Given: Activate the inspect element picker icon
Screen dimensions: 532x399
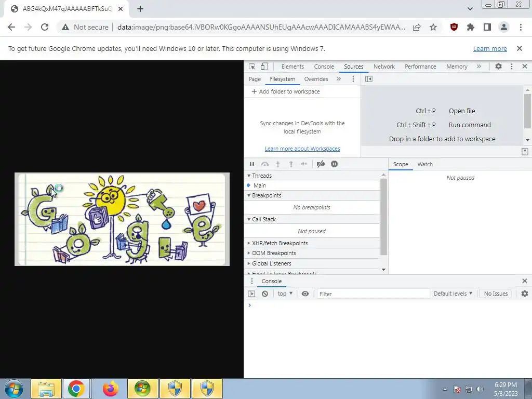Looking at the screenshot, I should pyautogui.click(x=252, y=66).
